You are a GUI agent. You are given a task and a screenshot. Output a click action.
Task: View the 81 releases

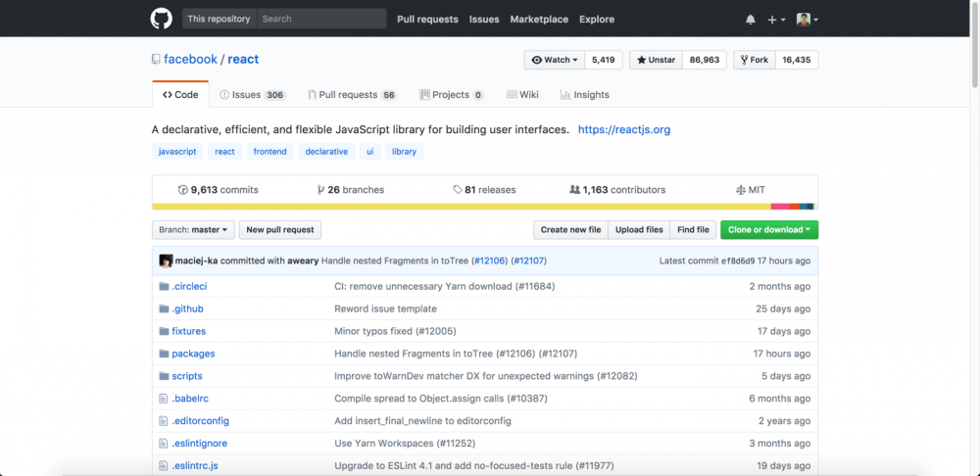(484, 190)
